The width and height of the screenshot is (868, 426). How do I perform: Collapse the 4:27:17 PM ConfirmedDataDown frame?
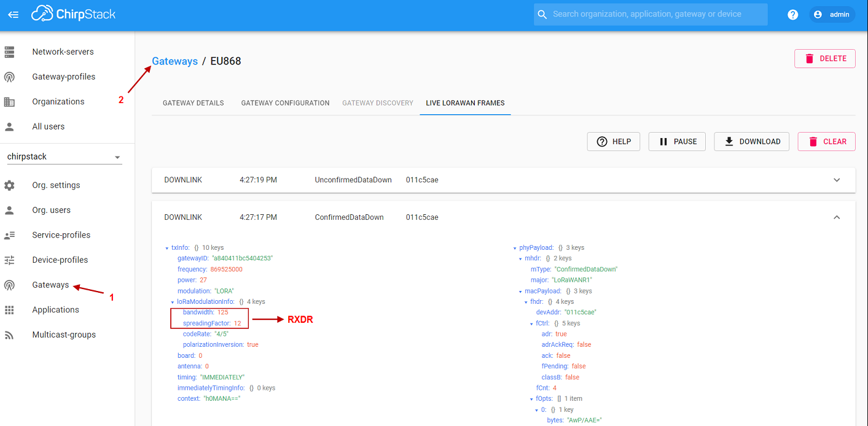[837, 217]
